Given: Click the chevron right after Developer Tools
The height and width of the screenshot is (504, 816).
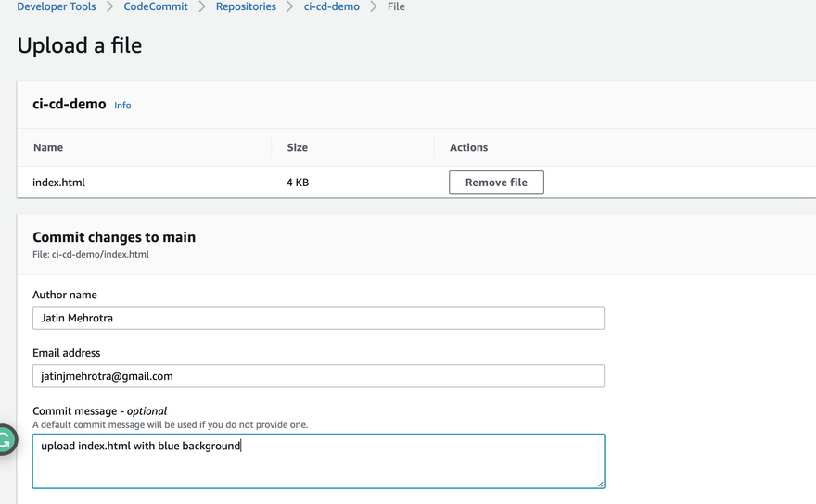Looking at the screenshot, I should pyautogui.click(x=109, y=7).
